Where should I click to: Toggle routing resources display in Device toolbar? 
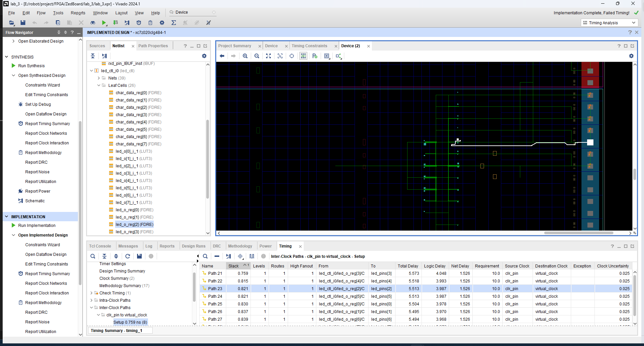click(303, 56)
